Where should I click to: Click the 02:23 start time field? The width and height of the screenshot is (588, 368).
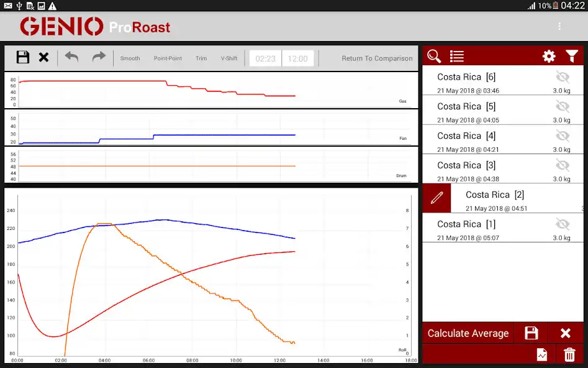[x=266, y=58]
